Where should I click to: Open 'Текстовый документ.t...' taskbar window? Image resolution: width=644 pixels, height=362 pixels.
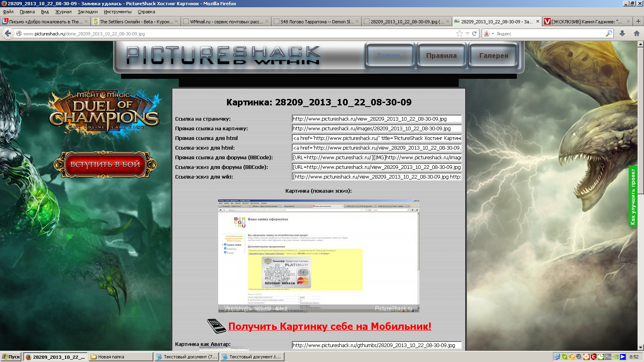[252, 357]
